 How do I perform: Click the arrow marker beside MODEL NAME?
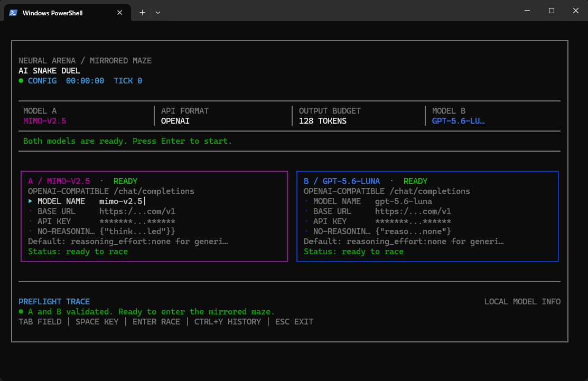click(30, 201)
